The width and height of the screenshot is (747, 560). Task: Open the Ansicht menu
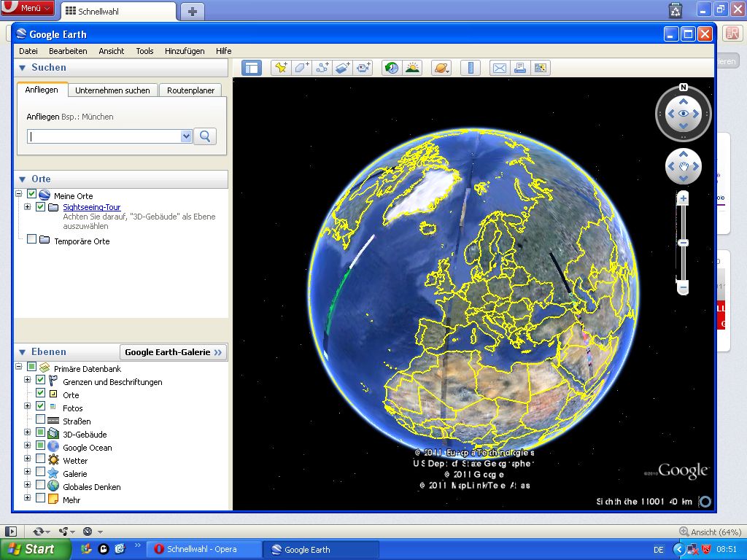pyautogui.click(x=111, y=51)
